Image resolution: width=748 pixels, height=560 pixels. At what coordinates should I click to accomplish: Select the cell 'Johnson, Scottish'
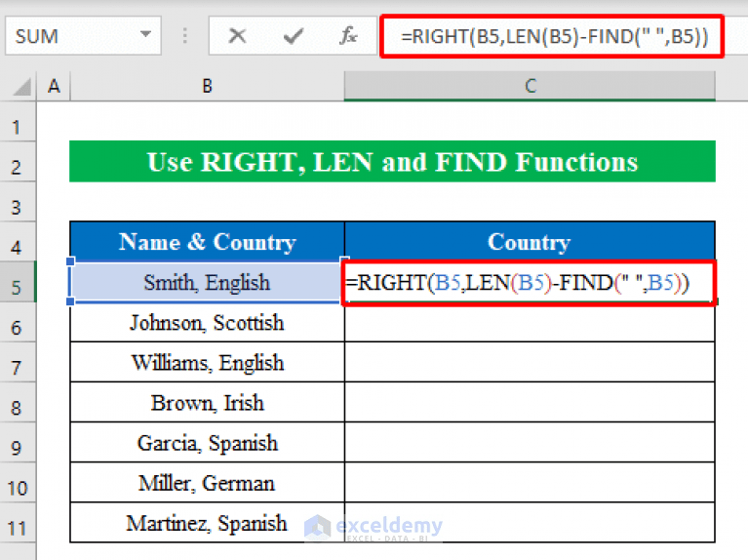[207, 322]
